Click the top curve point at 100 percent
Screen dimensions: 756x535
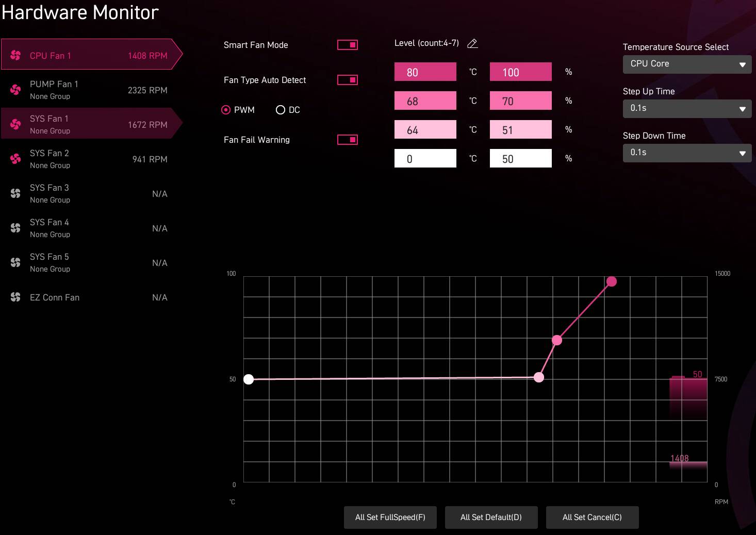click(x=612, y=281)
